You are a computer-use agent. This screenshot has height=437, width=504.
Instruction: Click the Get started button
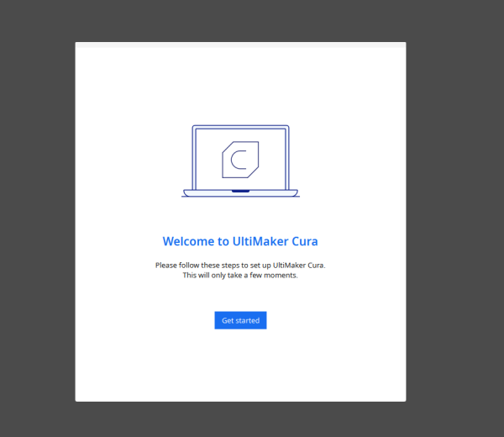pyautogui.click(x=240, y=320)
